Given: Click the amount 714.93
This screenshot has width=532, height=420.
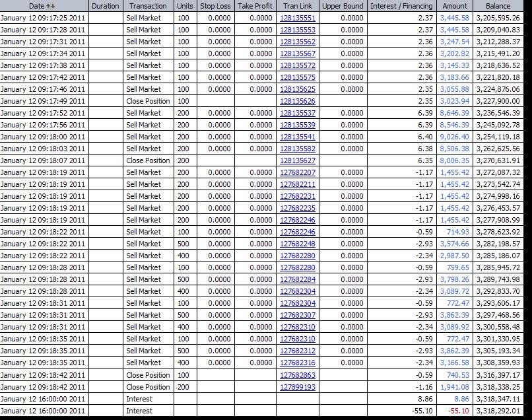Looking at the screenshot, I should pos(457,232).
